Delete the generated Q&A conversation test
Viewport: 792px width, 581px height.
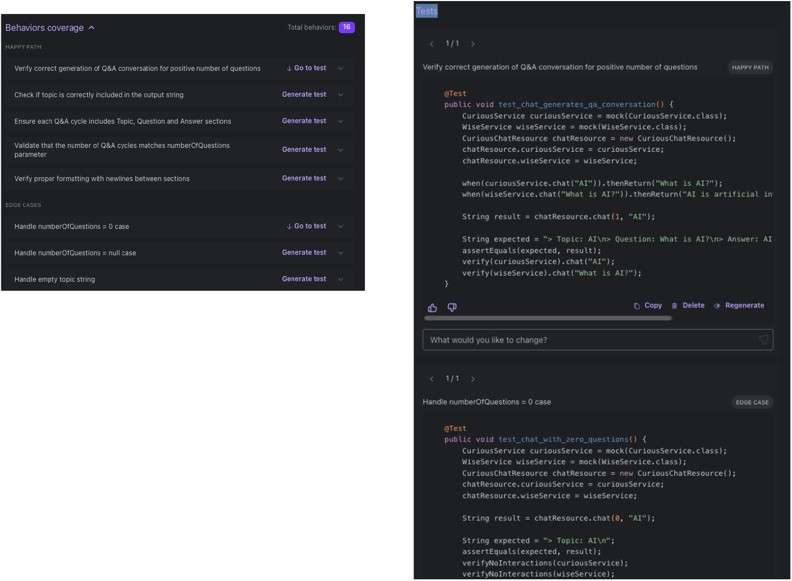[688, 306]
